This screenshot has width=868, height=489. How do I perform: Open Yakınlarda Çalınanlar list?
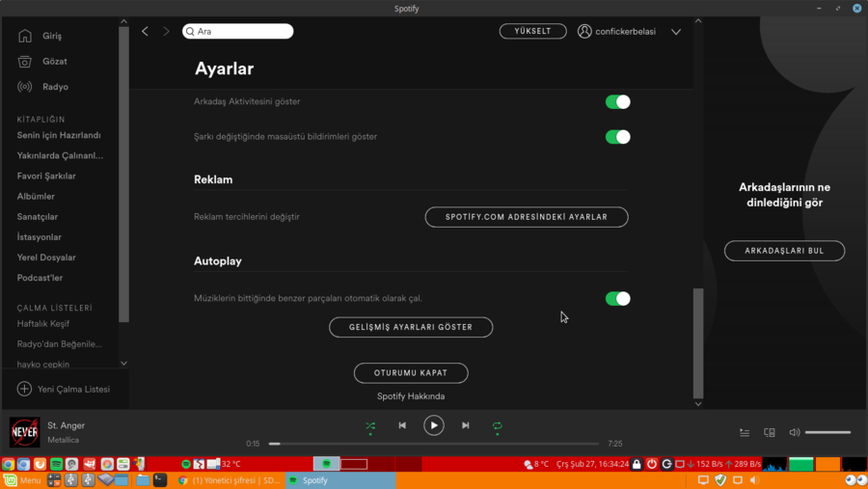point(60,155)
